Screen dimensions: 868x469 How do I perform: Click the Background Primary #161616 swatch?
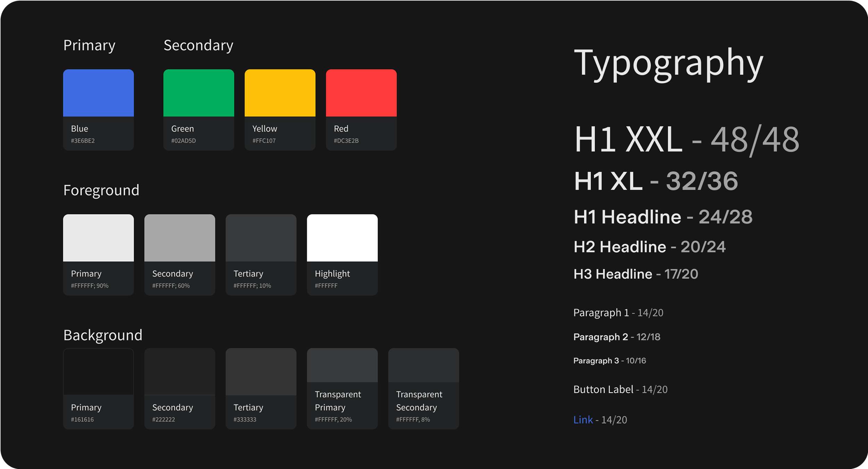pyautogui.click(x=98, y=372)
